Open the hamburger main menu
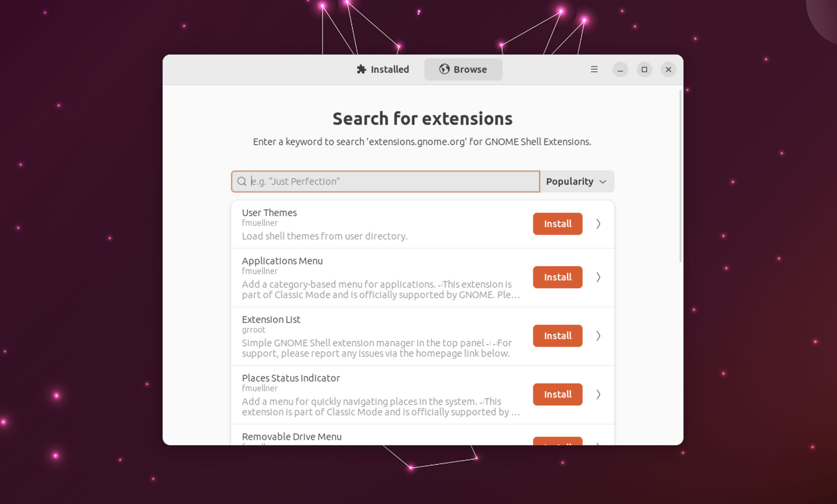The width and height of the screenshot is (837, 504). (x=594, y=69)
